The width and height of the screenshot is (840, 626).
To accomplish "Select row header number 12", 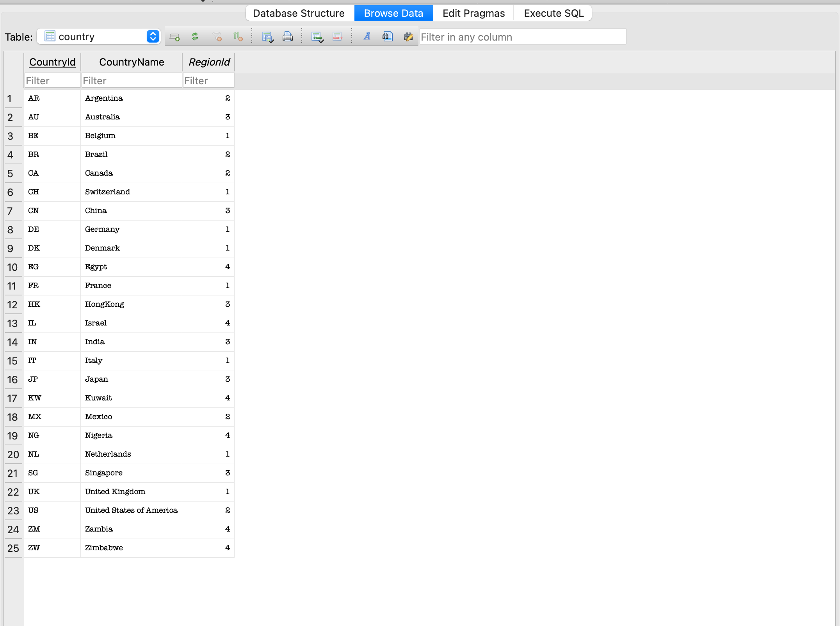I will point(12,305).
